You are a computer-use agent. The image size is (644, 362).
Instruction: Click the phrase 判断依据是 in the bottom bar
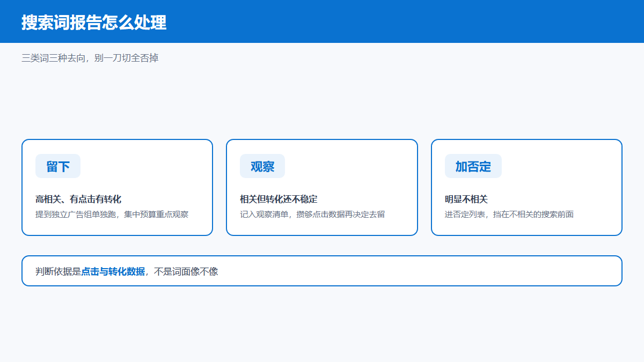click(x=58, y=271)
